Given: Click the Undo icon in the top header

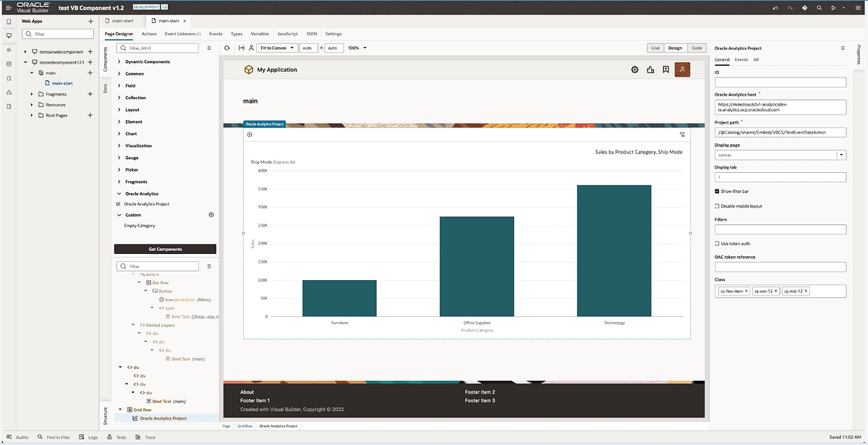Looking at the screenshot, I should [775, 7].
